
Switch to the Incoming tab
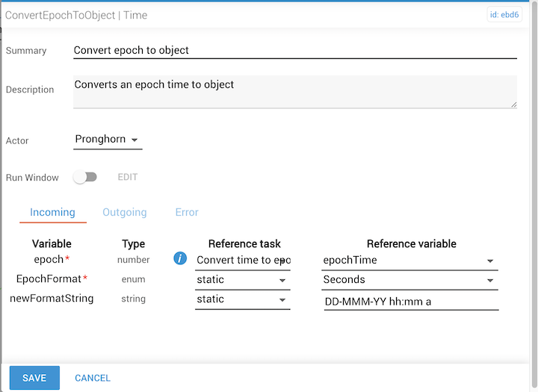[52, 213]
